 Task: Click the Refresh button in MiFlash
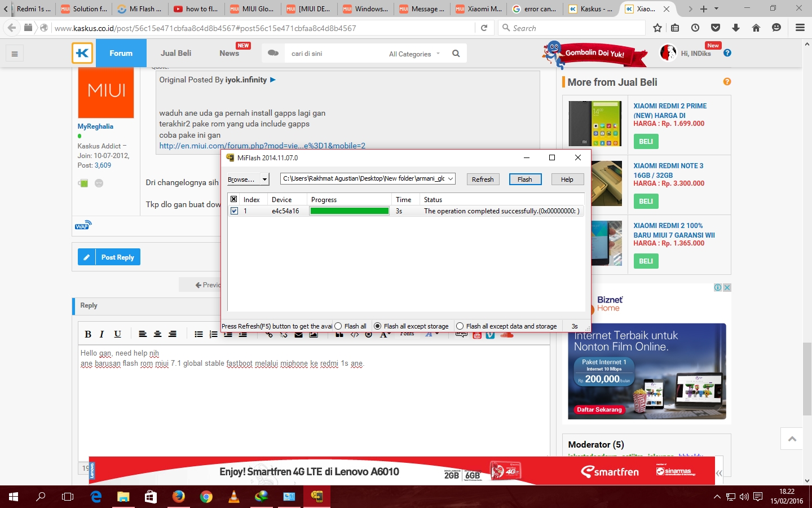coord(483,179)
